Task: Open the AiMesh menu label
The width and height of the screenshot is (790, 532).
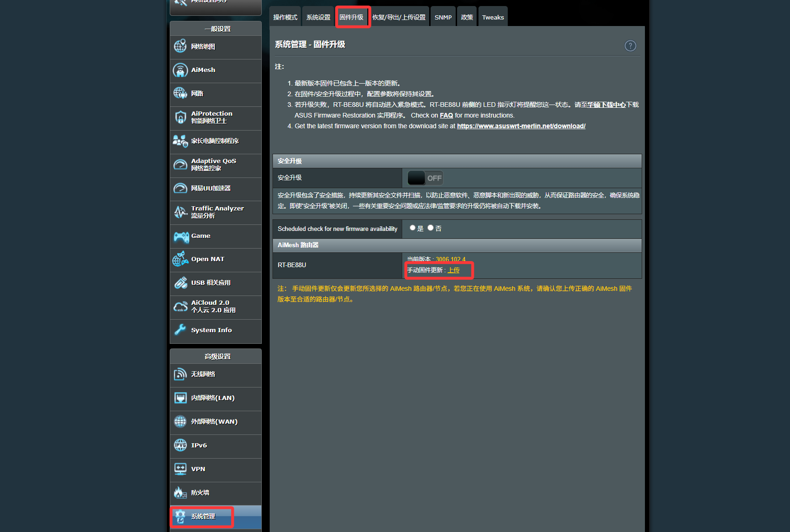Action: [203, 70]
